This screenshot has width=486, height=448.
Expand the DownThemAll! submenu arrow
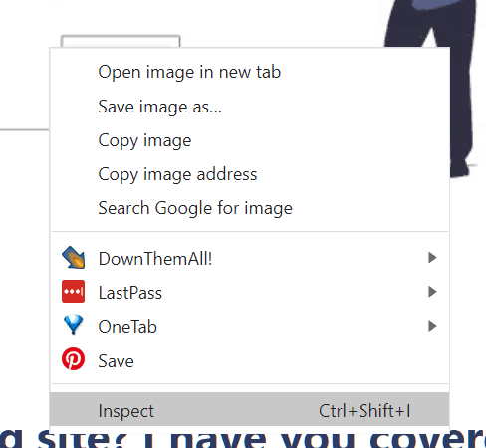(x=432, y=258)
